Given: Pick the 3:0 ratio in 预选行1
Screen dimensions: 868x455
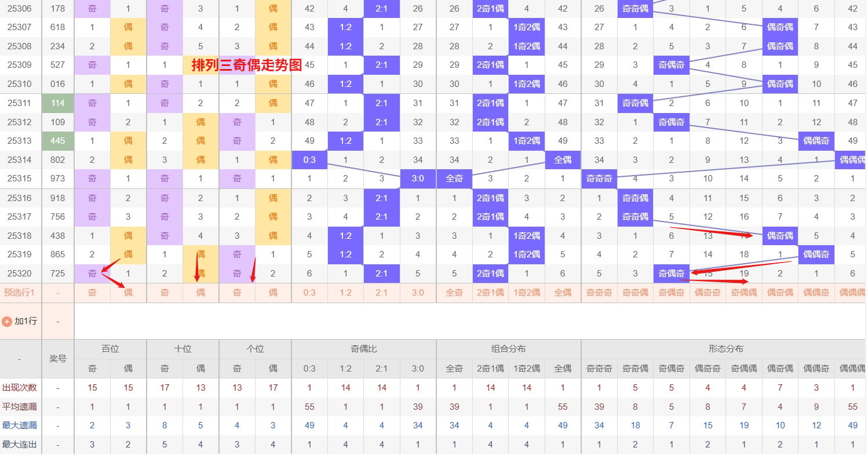Looking at the screenshot, I should click(418, 293).
